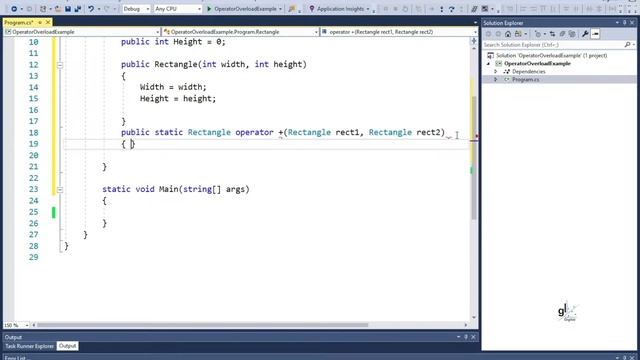Screen dimensions: 640x360
Task: Select the Solution 'OperatorOverloadExample' root item
Action: click(551, 56)
